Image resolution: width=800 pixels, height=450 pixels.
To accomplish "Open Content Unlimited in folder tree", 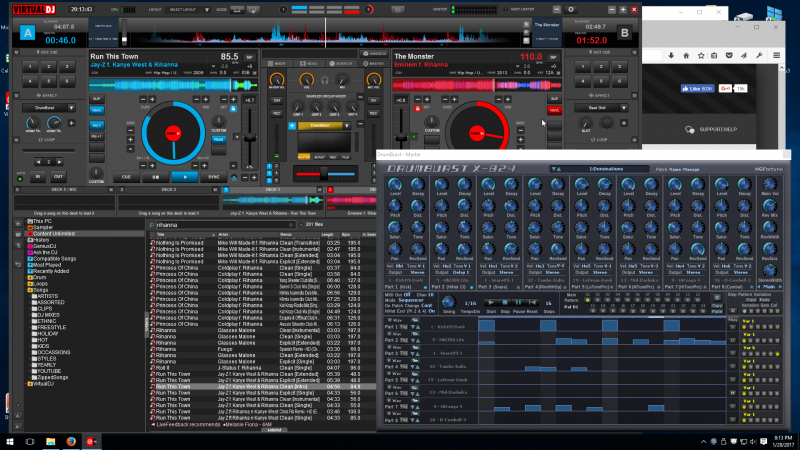I will [51, 234].
